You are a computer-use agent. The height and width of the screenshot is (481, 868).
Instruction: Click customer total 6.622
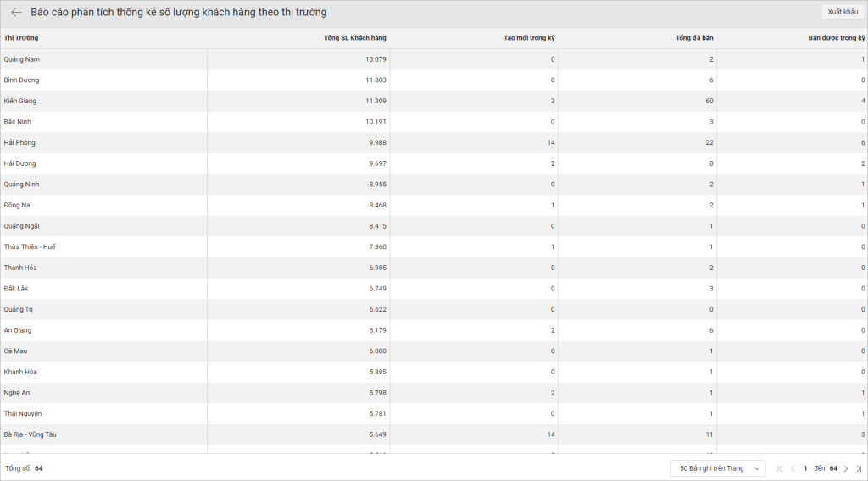377,310
